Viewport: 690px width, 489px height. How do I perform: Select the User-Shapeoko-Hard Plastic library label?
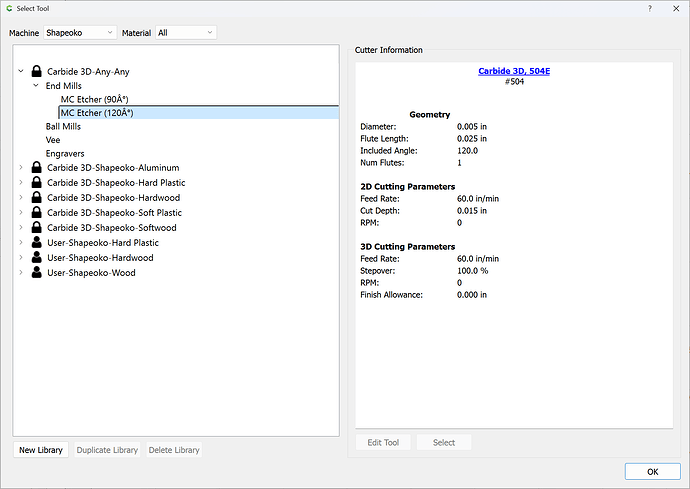click(x=103, y=243)
